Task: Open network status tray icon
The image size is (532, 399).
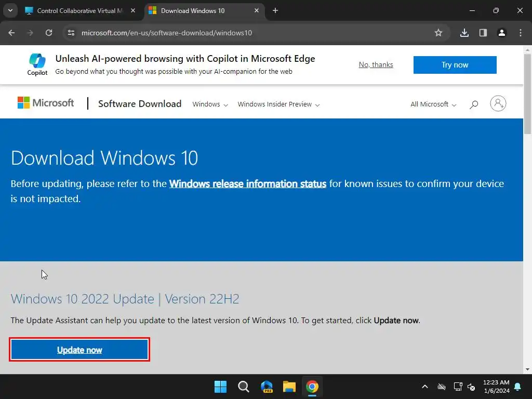Action: [458, 387]
